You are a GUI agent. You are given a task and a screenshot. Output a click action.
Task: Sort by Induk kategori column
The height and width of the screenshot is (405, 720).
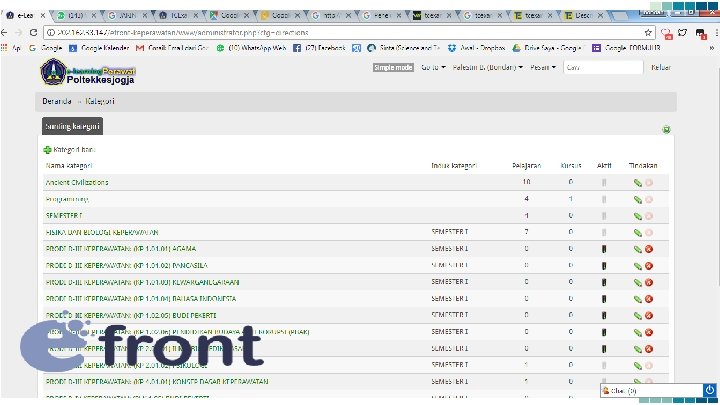click(x=454, y=165)
